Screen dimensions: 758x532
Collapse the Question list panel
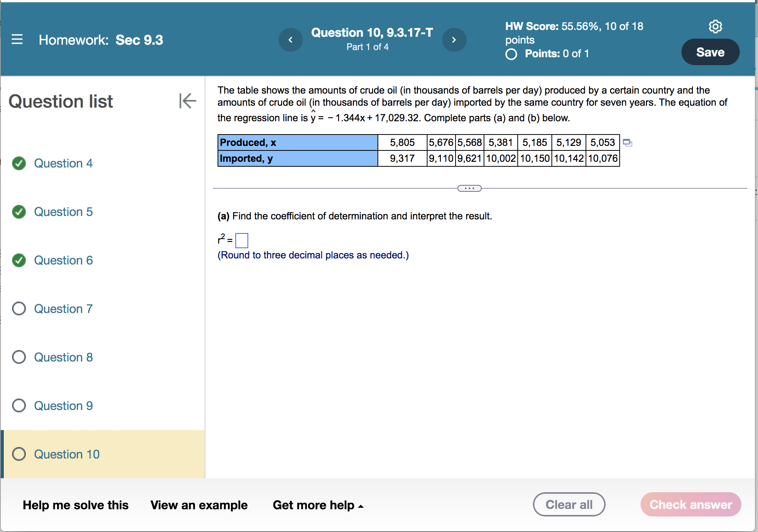coord(188,101)
